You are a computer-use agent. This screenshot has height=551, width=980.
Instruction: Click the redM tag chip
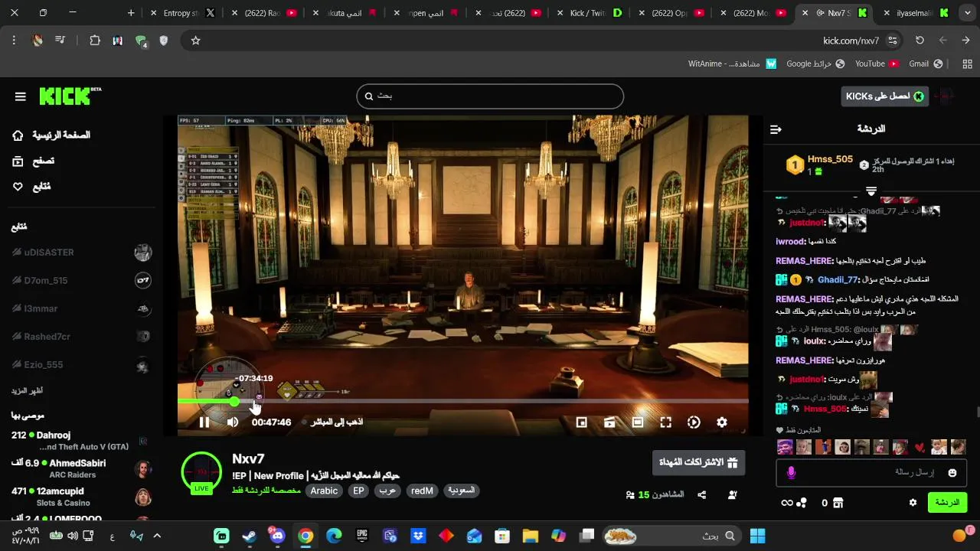(x=422, y=491)
